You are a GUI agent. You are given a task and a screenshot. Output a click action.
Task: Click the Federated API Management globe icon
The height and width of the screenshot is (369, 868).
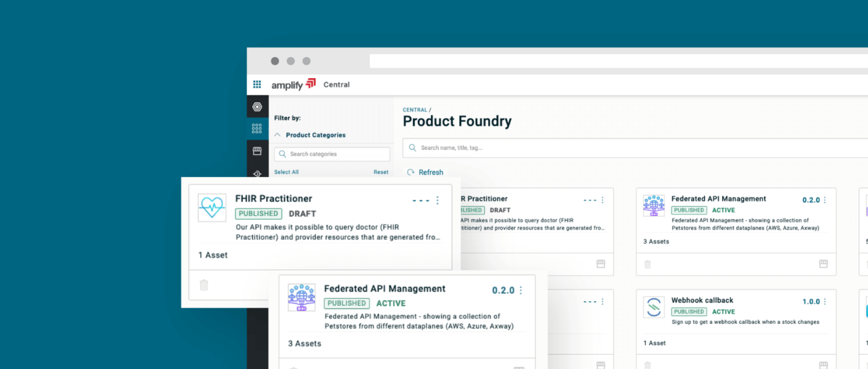[301, 297]
